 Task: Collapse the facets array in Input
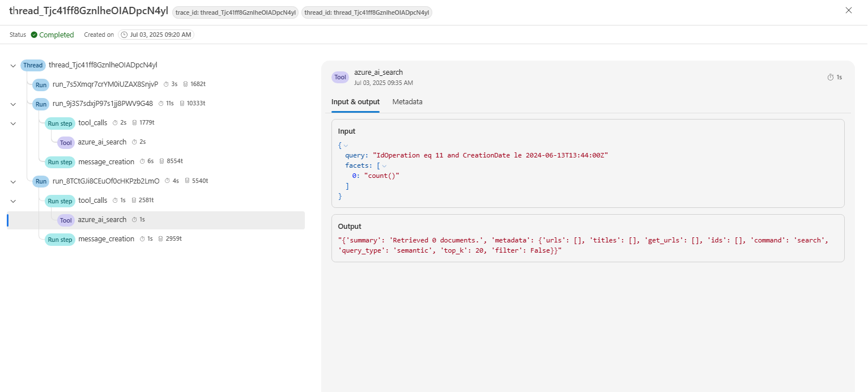(384, 166)
